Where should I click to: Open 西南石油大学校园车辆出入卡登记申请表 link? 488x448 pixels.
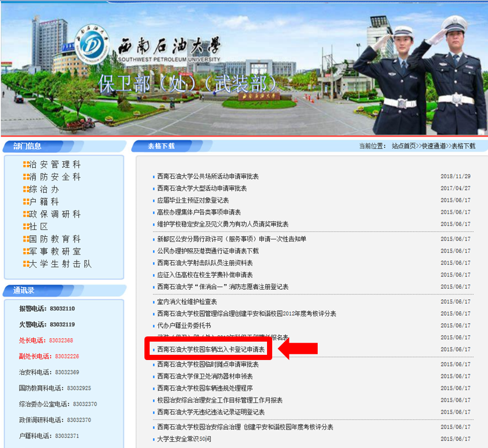211,349
